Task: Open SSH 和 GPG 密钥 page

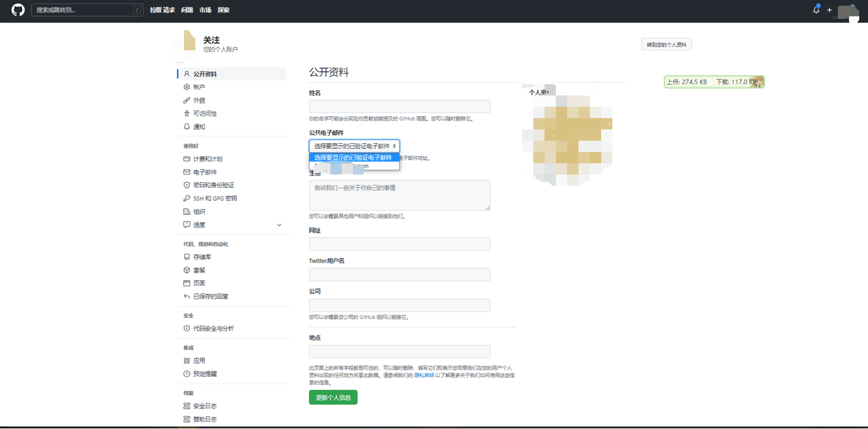Action: tap(214, 198)
